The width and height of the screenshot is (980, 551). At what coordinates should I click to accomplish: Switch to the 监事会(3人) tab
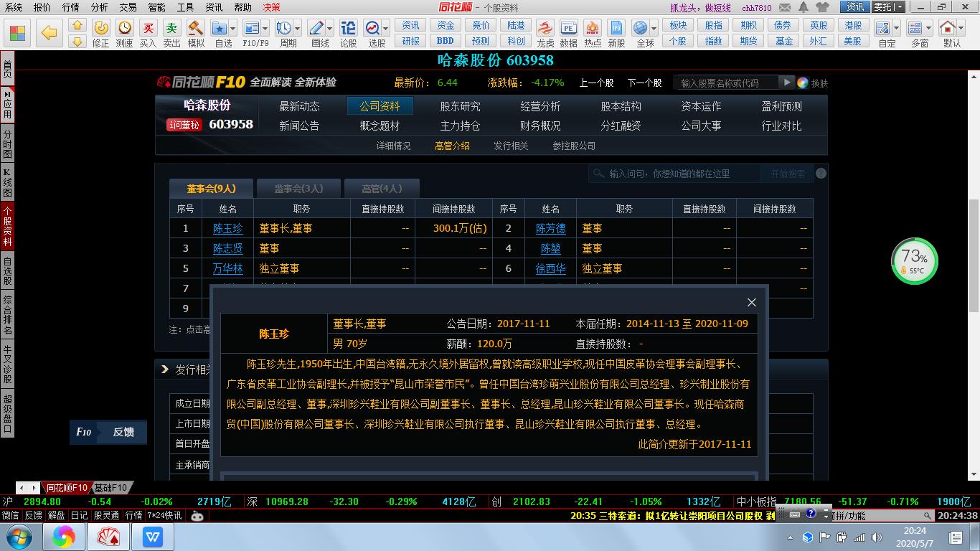point(298,189)
